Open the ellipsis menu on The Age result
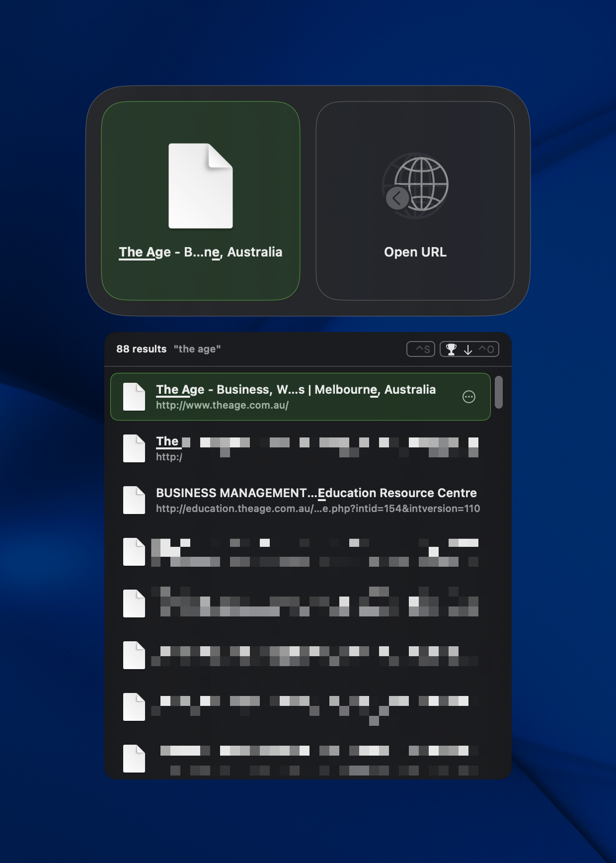 [x=469, y=397]
